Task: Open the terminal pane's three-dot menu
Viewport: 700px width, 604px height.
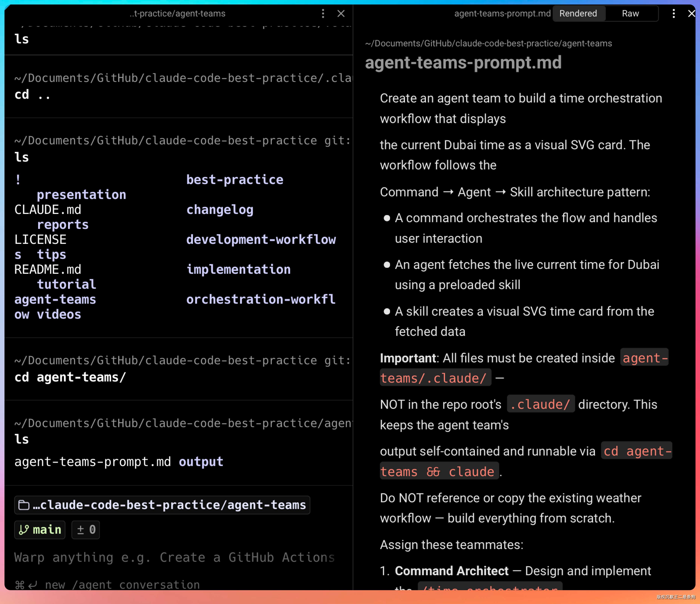Action: (x=323, y=13)
